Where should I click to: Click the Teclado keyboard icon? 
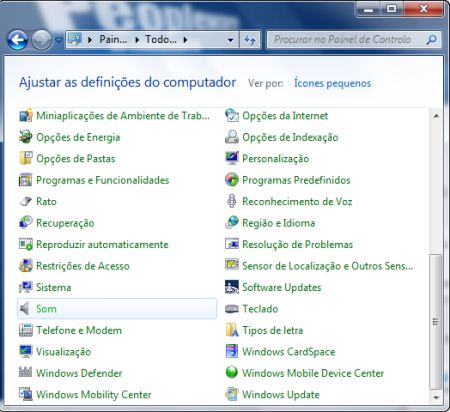(x=232, y=309)
